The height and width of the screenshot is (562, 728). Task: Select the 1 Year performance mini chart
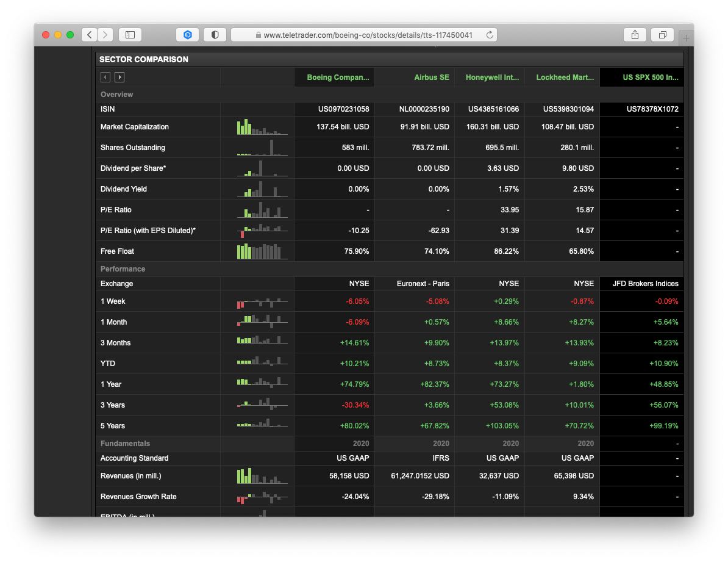pos(262,382)
